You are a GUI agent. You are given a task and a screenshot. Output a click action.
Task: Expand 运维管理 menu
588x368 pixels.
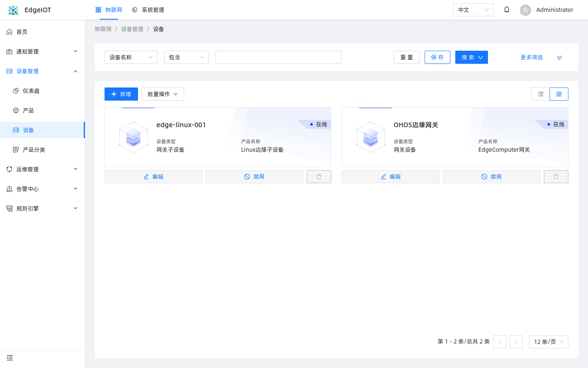tap(42, 169)
